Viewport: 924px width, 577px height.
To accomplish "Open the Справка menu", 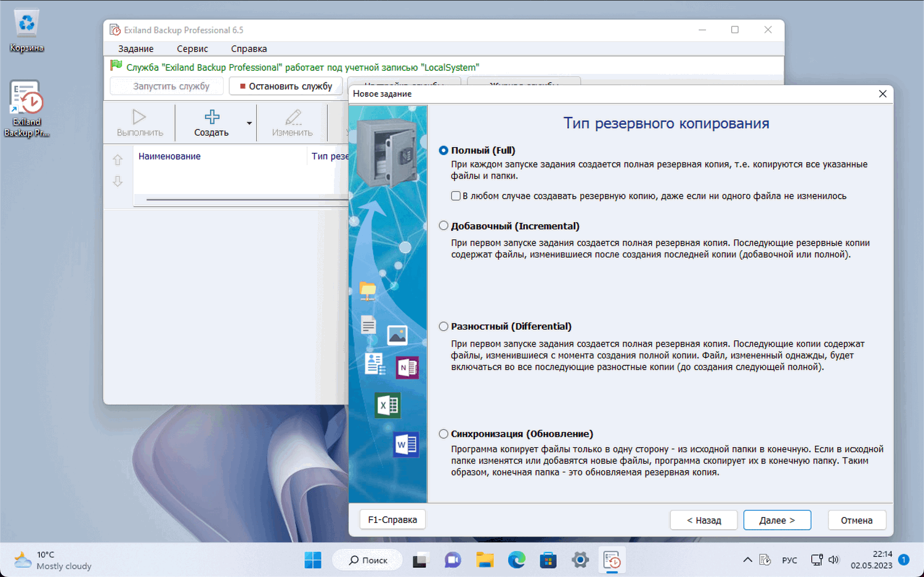I will pyautogui.click(x=248, y=48).
